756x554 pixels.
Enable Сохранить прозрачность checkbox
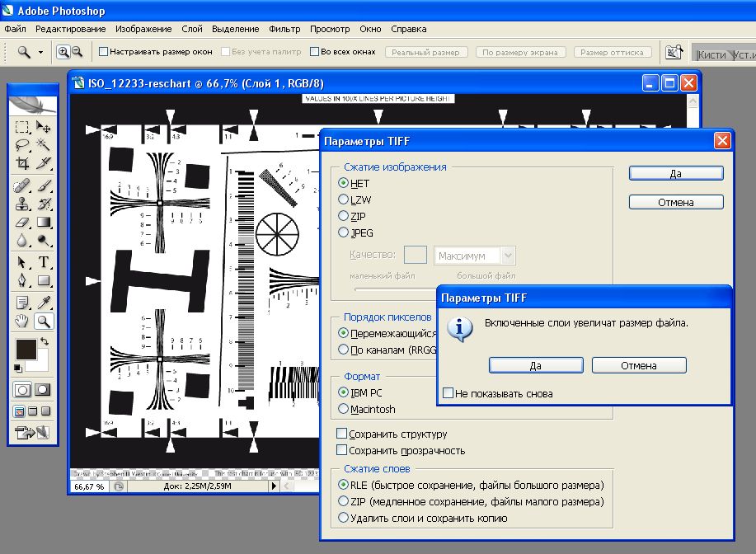point(342,450)
